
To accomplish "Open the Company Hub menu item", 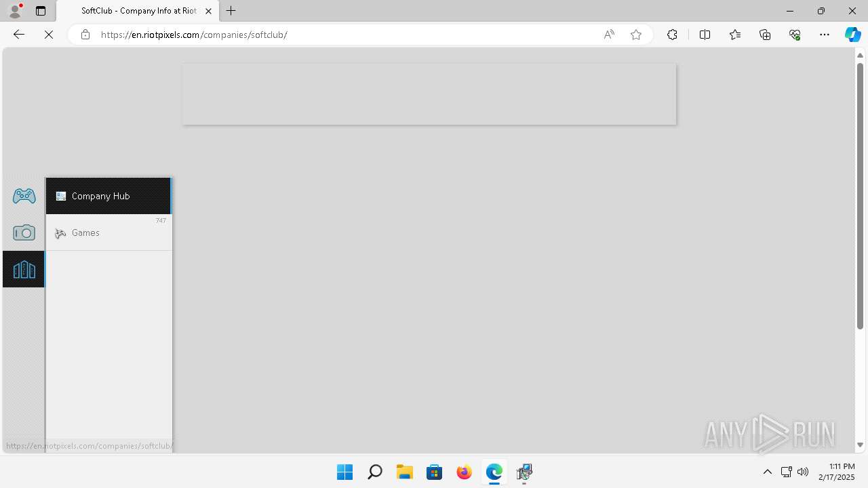I will click(x=108, y=196).
